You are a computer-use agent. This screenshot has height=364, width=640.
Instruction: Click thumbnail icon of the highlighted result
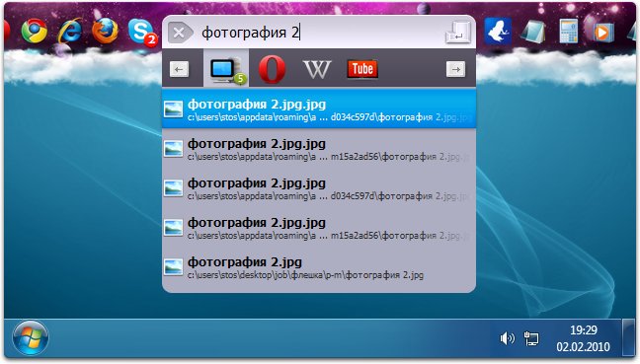click(173, 109)
